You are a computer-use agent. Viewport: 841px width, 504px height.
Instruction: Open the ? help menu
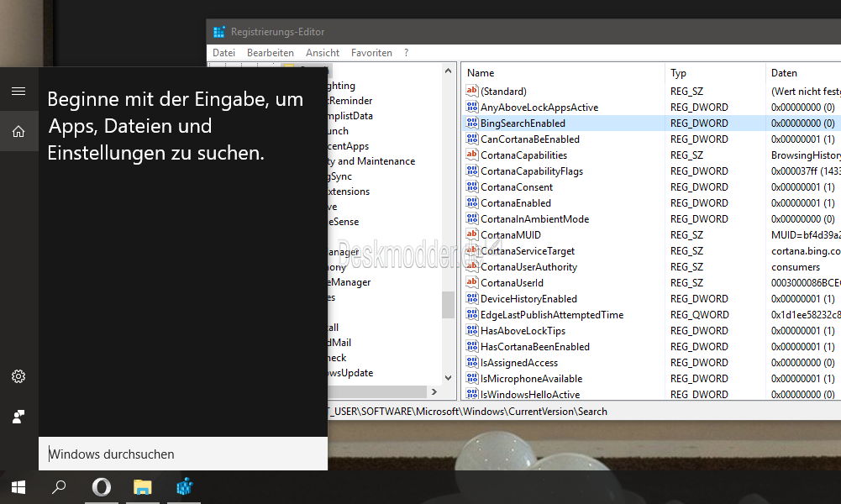406,53
